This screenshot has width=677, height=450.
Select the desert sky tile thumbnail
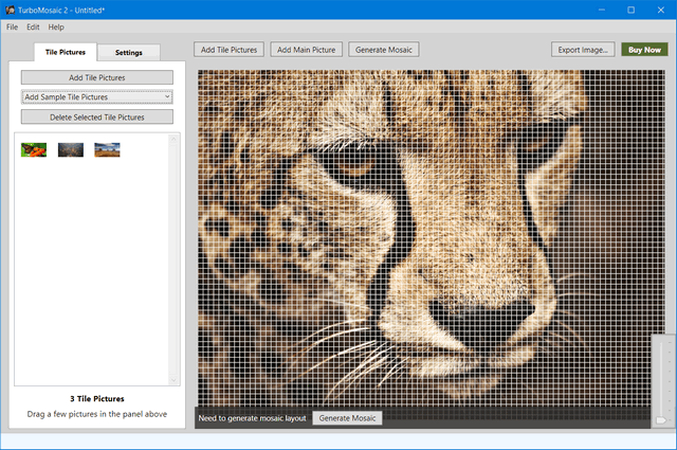[x=107, y=150]
